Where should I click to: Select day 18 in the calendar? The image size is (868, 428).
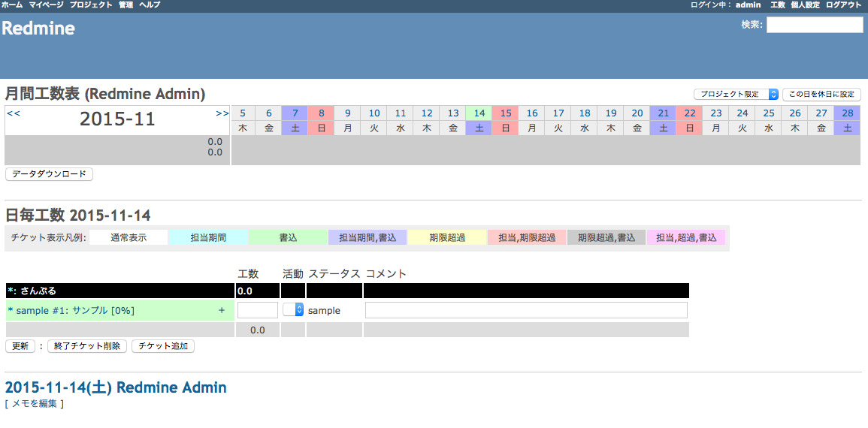click(585, 113)
